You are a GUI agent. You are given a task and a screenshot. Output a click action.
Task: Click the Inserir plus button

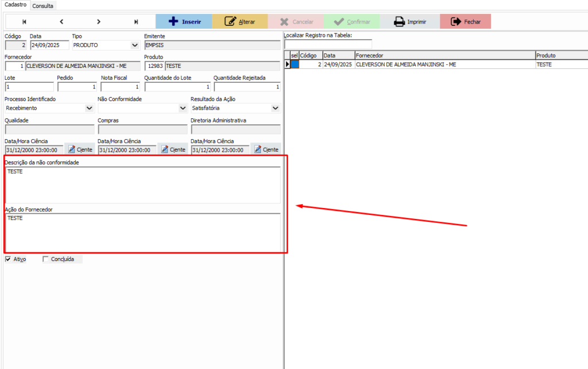coord(183,22)
